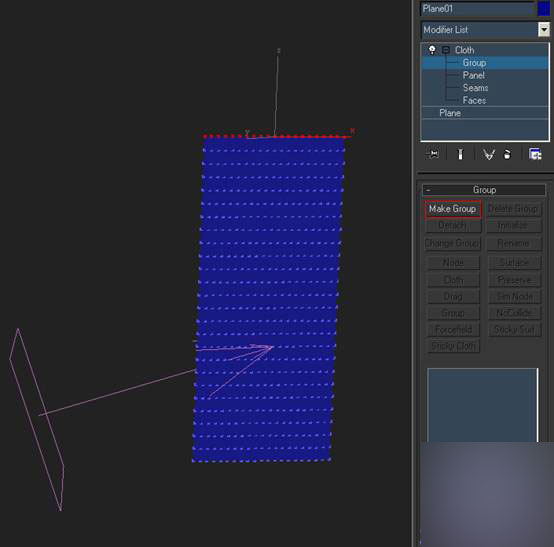Viewport: 554px width, 547px height.
Task: Click the NoCollide button
Action: [x=515, y=313]
